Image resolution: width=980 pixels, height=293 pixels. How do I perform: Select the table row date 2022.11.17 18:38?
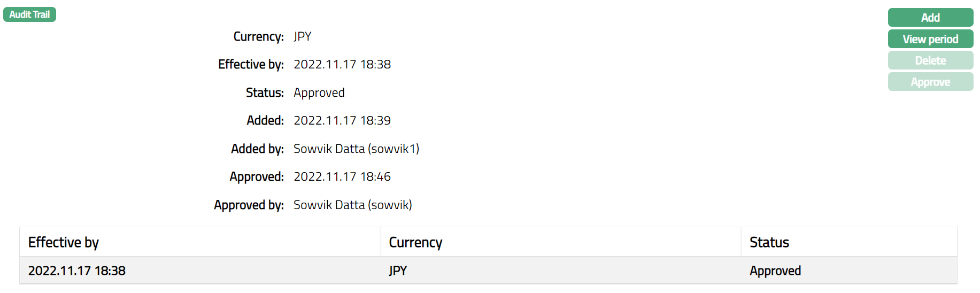tap(77, 271)
